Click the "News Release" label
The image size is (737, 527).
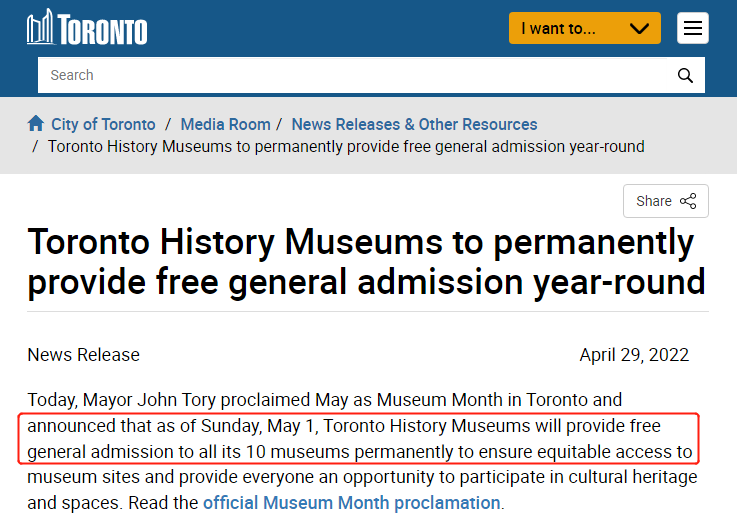coord(83,355)
